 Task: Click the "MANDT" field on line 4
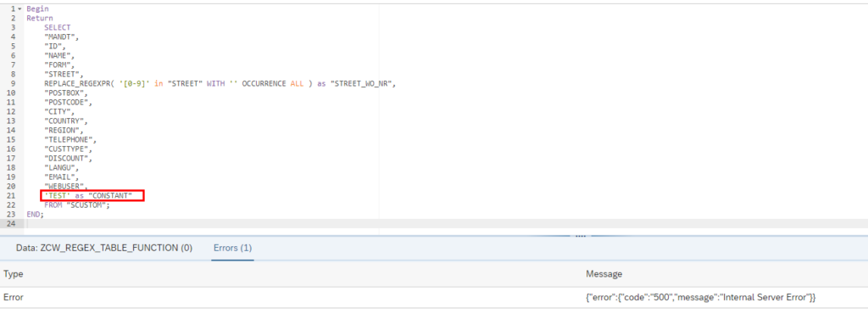pyautogui.click(x=62, y=36)
